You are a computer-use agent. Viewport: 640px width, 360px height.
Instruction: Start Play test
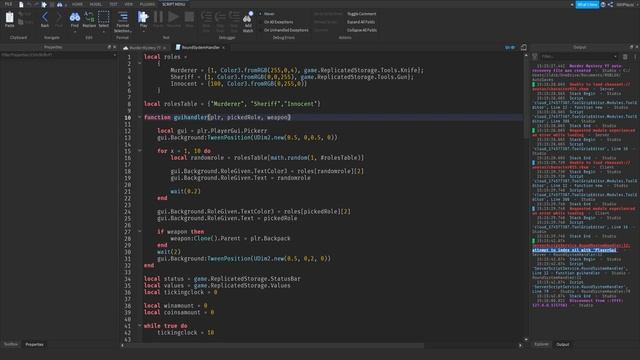click(143, 19)
